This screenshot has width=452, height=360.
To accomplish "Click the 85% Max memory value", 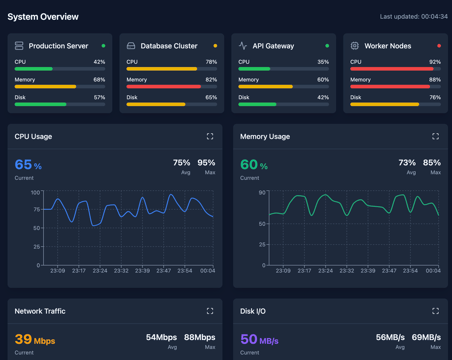I will (x=432, y=163).
